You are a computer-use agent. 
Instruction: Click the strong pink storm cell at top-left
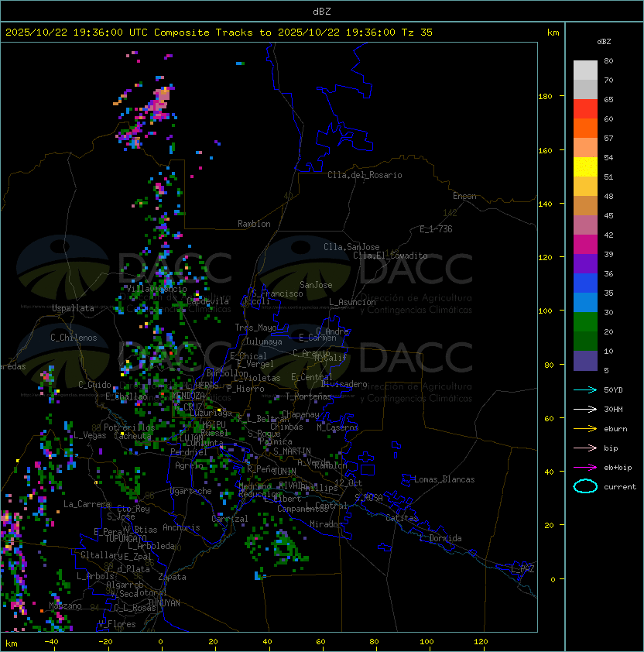[x=159, y=102]
